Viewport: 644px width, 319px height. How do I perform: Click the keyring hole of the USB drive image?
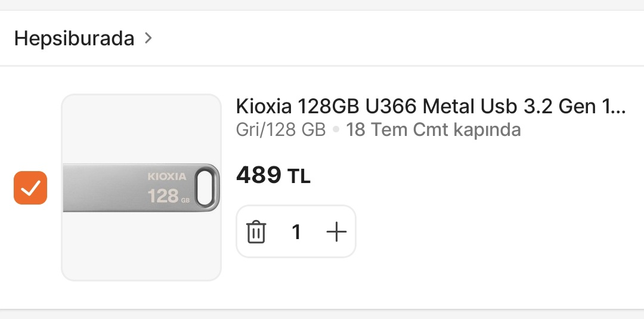click(x=204, y=187)
